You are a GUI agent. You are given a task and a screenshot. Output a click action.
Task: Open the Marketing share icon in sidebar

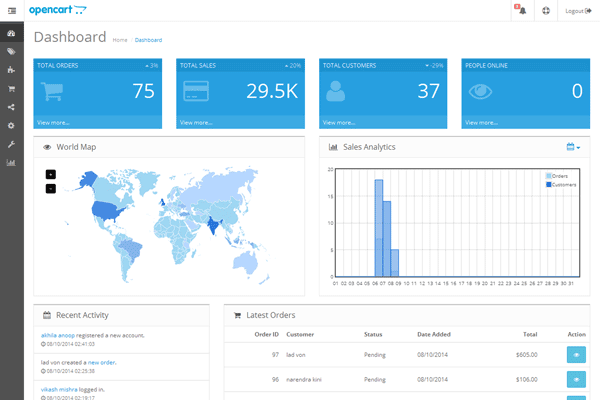coord(11,107)
